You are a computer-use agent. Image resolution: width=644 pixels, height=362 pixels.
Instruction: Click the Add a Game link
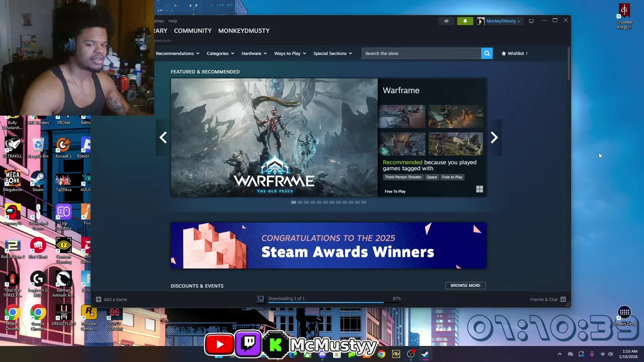[115, 299]
